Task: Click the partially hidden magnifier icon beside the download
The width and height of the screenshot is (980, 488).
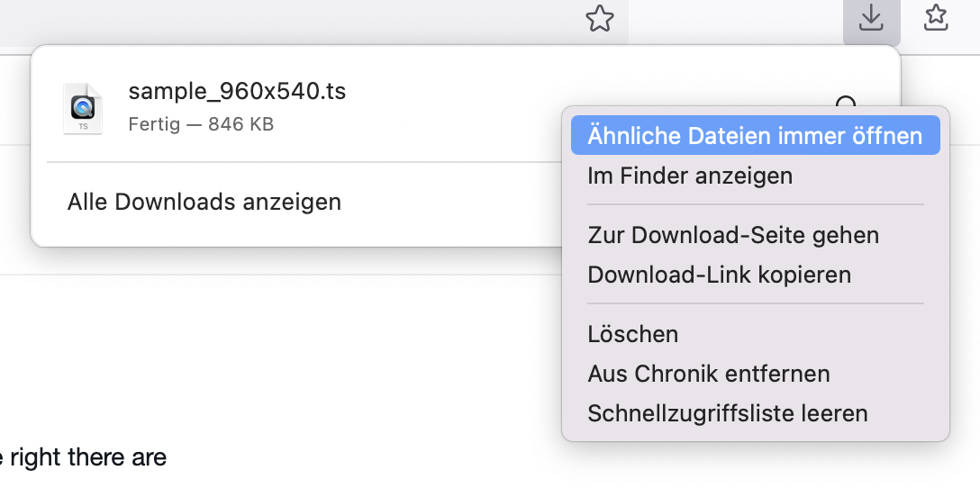Action: point(846,103)
